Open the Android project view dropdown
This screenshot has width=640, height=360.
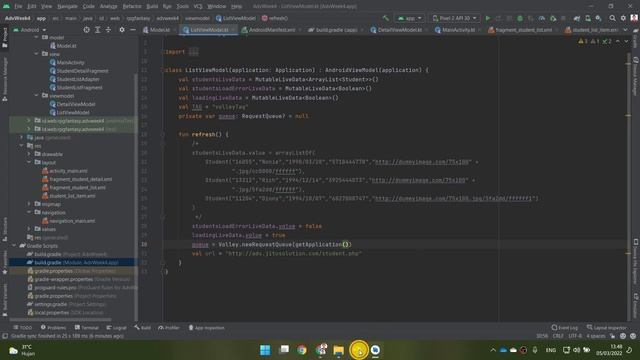tap(30, 30)
